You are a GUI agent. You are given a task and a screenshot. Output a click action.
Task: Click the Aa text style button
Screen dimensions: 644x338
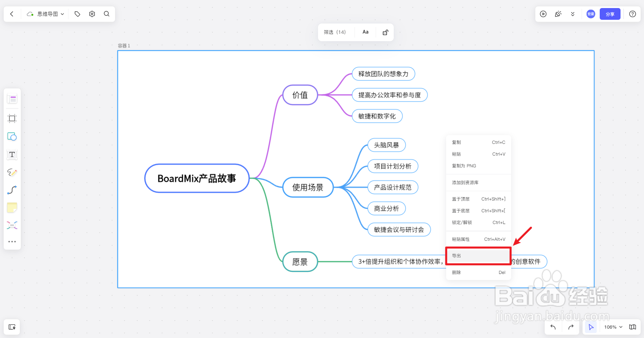[x=366, y=32]
